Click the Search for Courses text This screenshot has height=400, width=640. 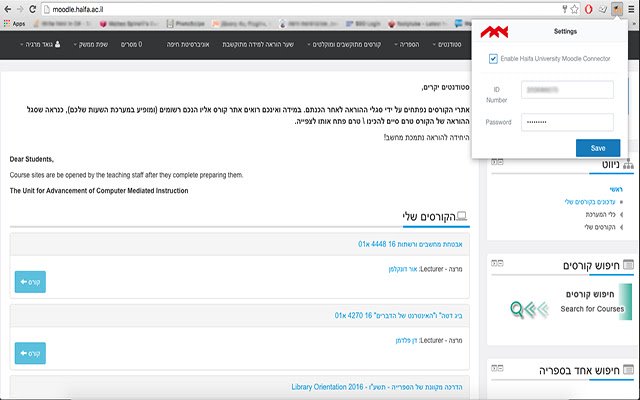pos(592,309)
